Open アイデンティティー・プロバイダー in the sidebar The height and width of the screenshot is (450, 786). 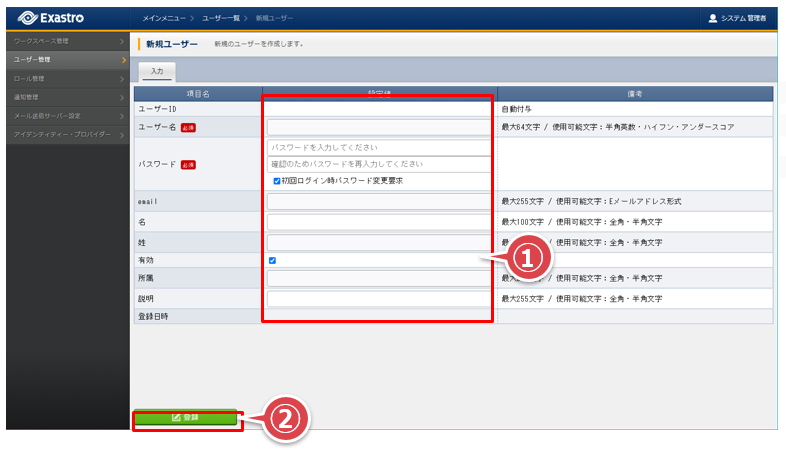click(x=67, y=134)
